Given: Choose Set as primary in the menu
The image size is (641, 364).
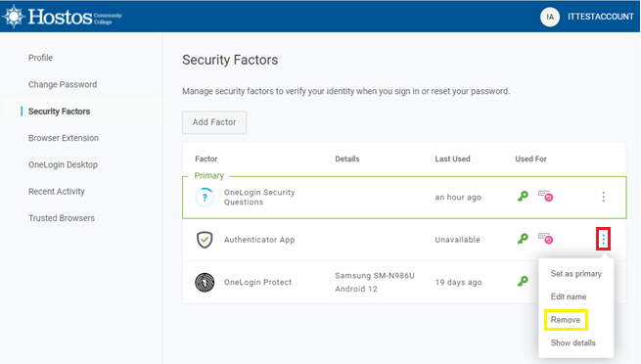Looking at the screenshot, I should 576,274.
